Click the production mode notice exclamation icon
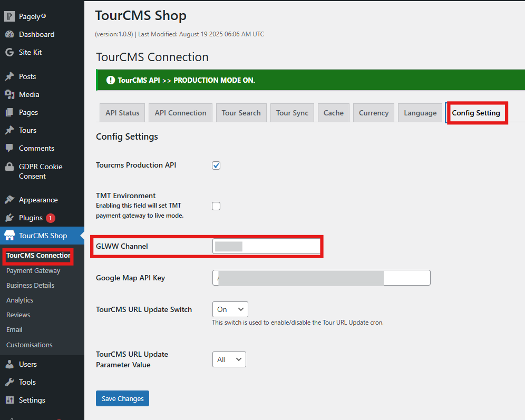The width and height of the screenshot is (525, 420). coord(110,80)
